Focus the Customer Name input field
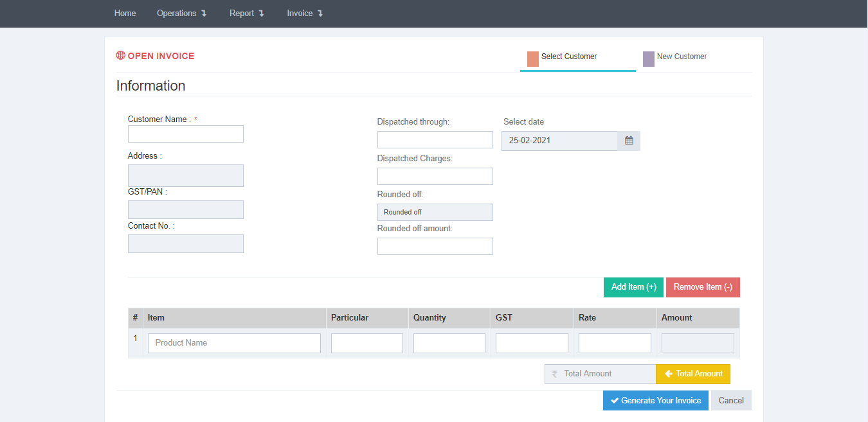 185,134
